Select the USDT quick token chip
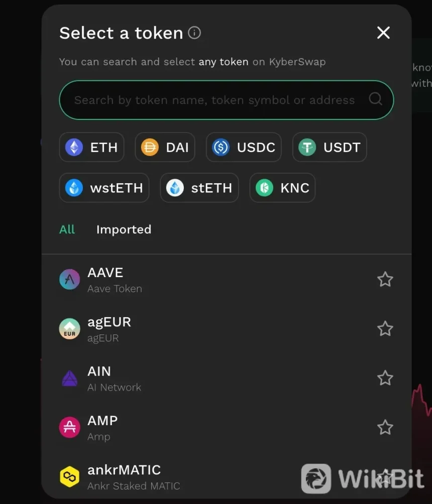This screenshot has width=432, height=504. pos(330,147)
